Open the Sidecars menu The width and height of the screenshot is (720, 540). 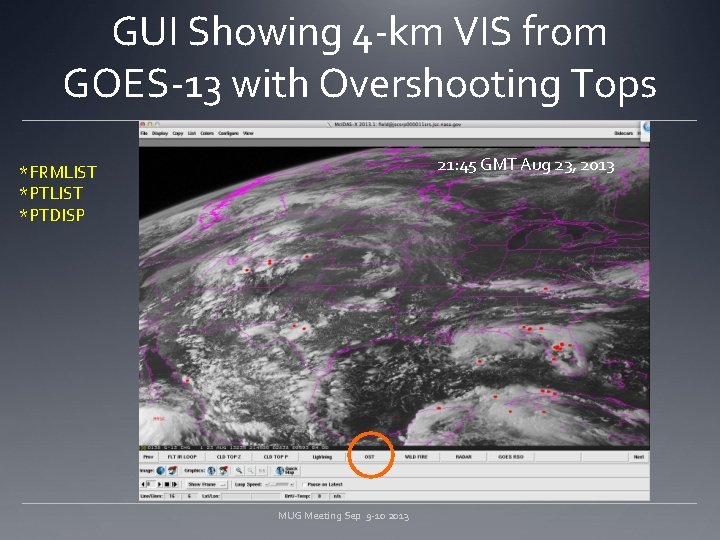click(624, 133)
